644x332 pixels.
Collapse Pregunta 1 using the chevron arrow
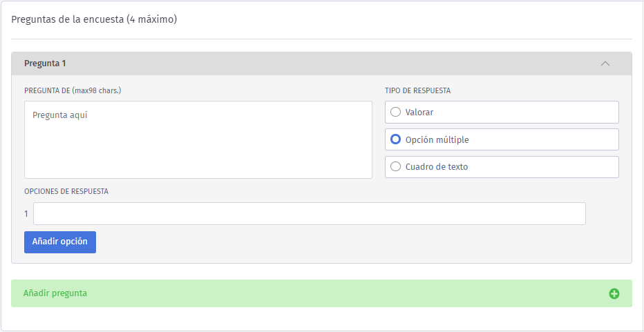(x=605, y=64)
